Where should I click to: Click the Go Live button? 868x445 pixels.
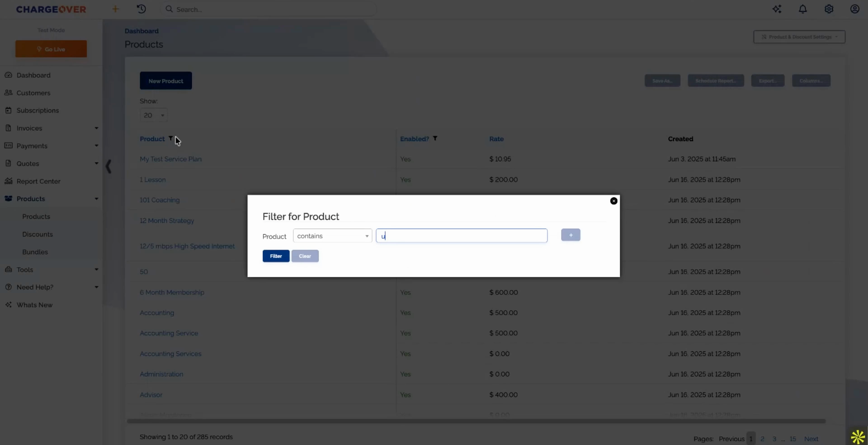[x=51, y=49]
